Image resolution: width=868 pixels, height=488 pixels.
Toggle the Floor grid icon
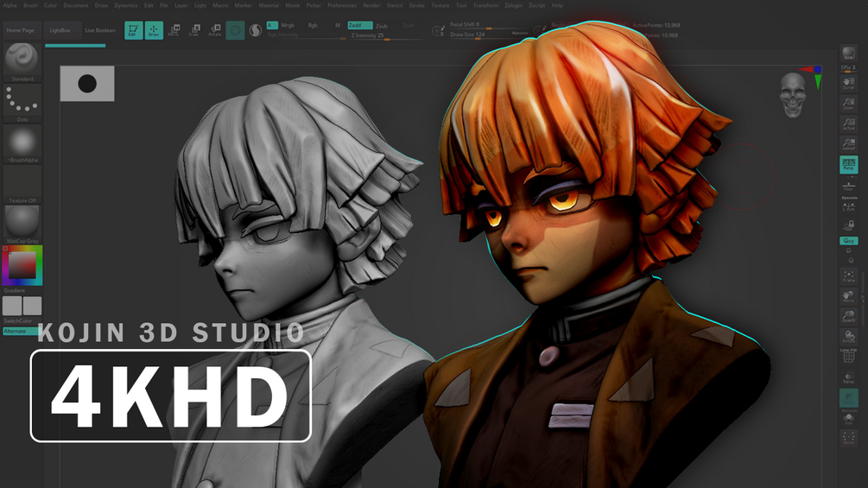click(849, 185)
